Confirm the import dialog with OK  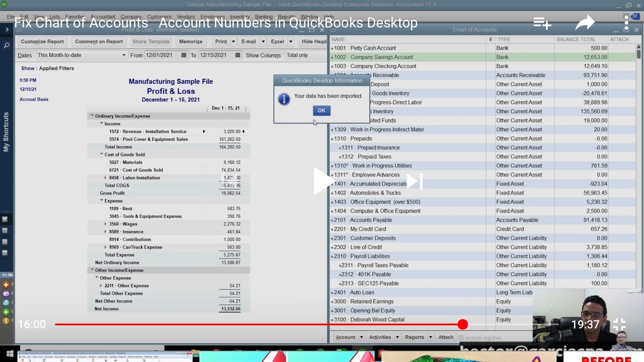point(321,111)
